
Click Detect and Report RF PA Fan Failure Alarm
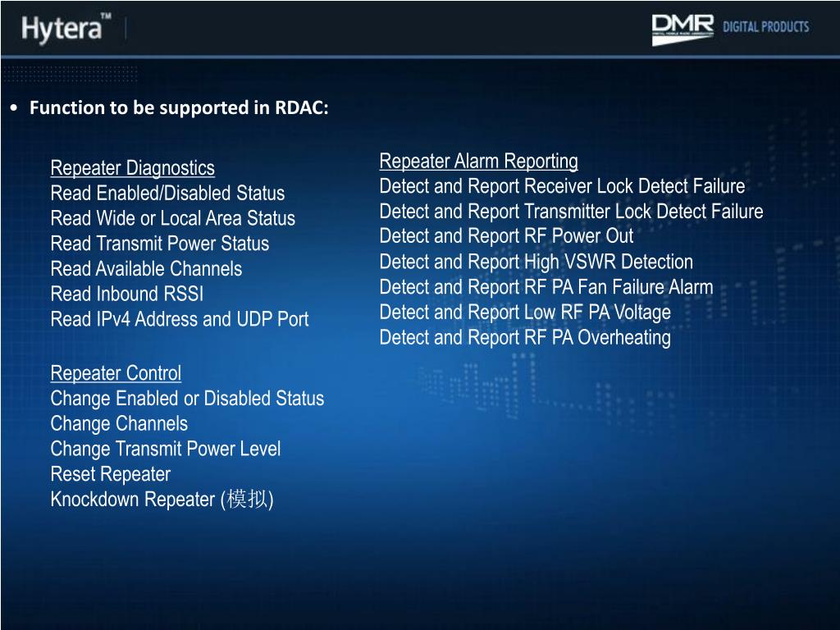click(546, 287)
